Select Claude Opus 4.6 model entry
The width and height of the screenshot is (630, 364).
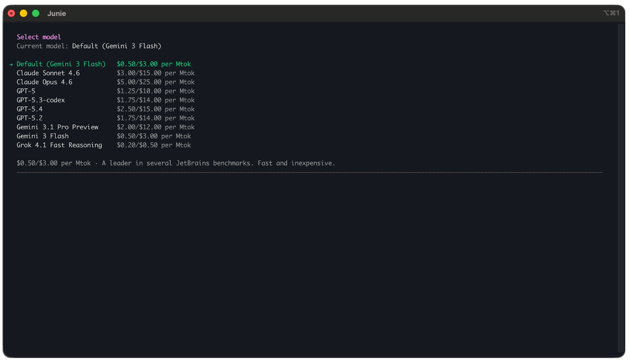[44, 82]
